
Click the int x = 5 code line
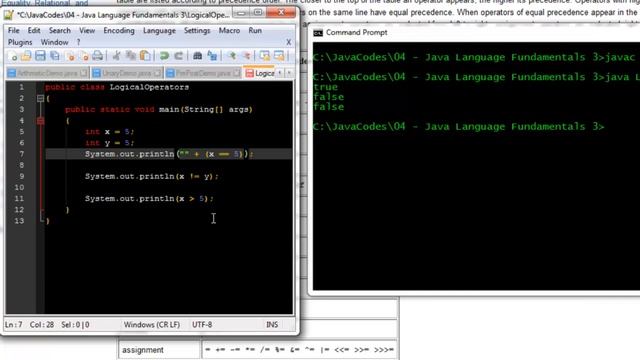tap(109, 132)
